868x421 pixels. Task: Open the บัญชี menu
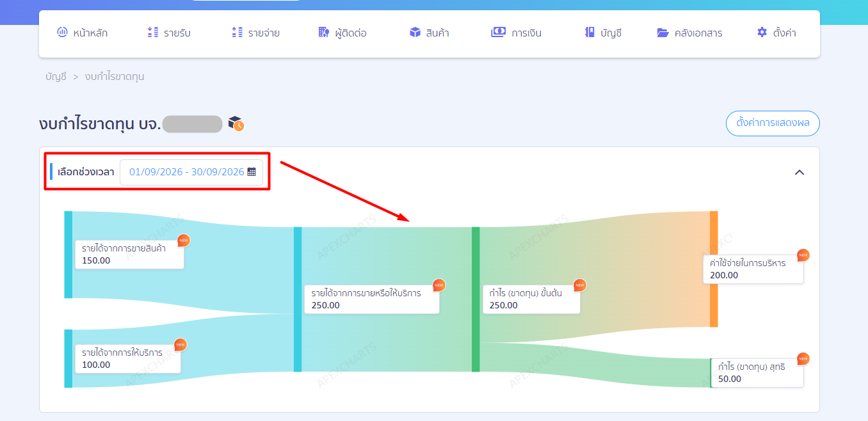pyautogui.click(x=603, y=33)
